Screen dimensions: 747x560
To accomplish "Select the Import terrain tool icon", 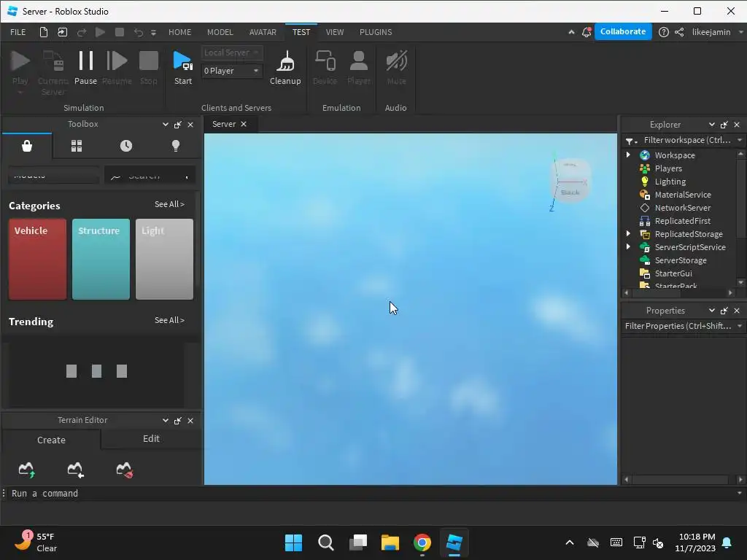I will tap(75, 470).
